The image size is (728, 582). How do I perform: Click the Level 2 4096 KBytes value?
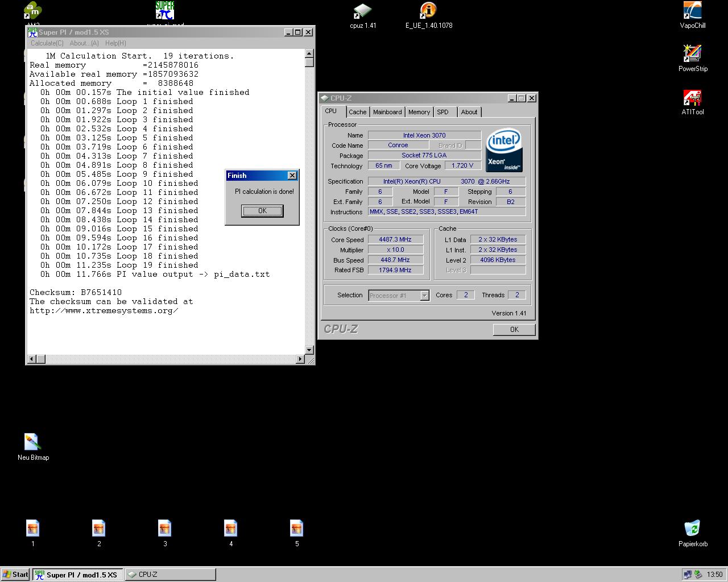point(498,260)
